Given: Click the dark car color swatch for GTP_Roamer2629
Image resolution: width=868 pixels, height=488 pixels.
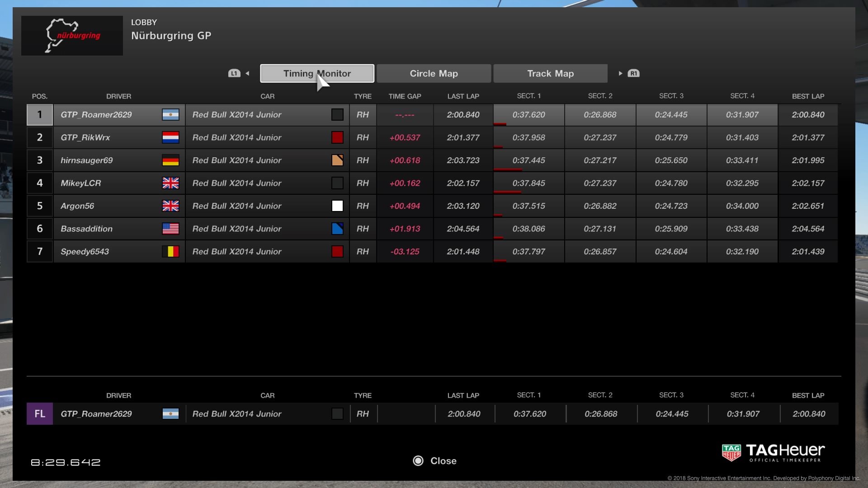Looking at the screenshot, I should point(337,115).
